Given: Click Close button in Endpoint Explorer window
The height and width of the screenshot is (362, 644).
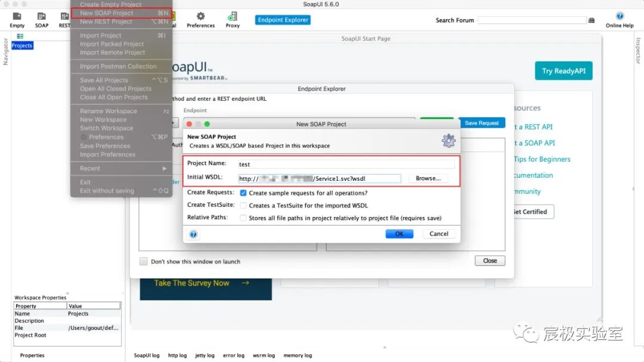Looking at the screenshot, I should coord(490,261).
